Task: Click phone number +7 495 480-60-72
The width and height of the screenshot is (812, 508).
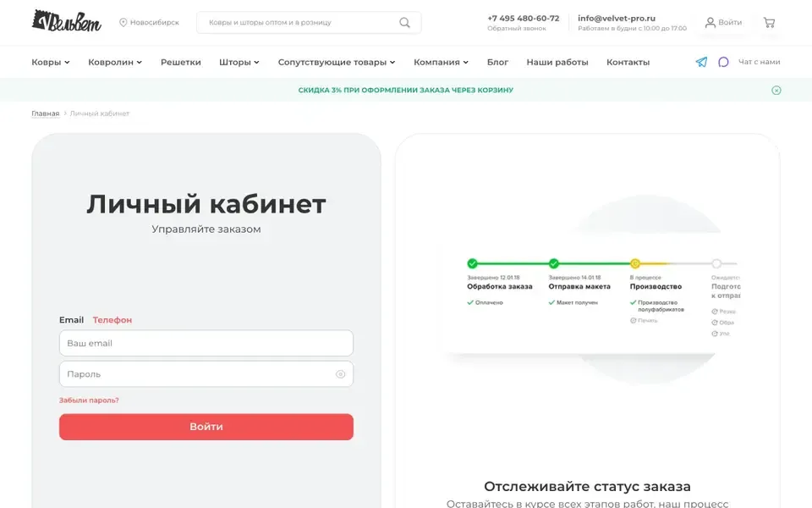Action: click(x=523, y=18)
